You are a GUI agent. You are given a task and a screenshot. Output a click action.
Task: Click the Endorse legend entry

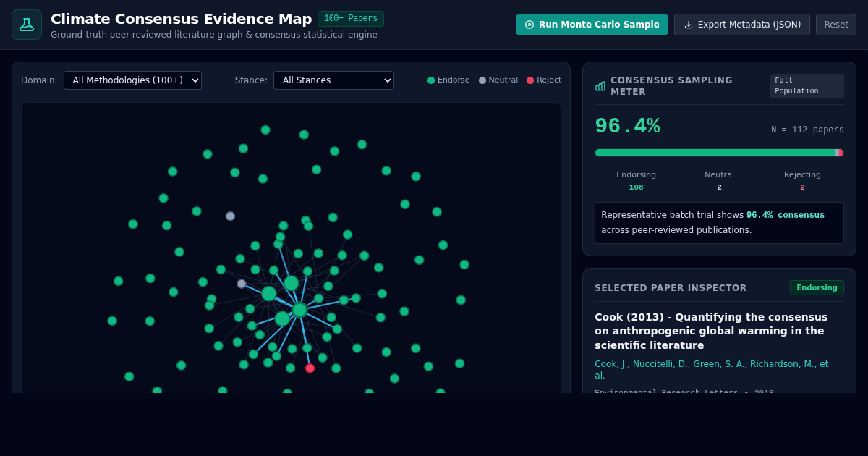point(448,80)
